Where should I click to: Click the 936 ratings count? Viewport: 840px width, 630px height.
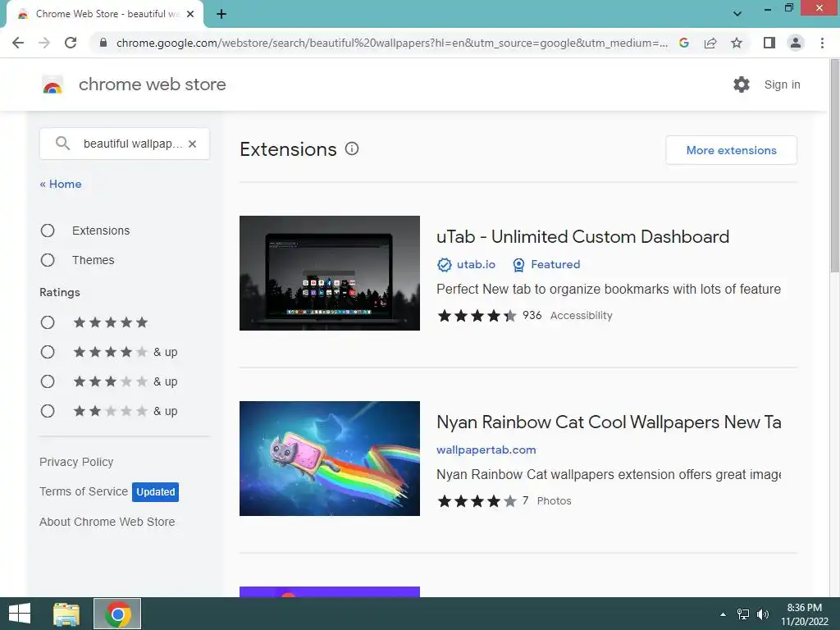click(x=532, y=315)
